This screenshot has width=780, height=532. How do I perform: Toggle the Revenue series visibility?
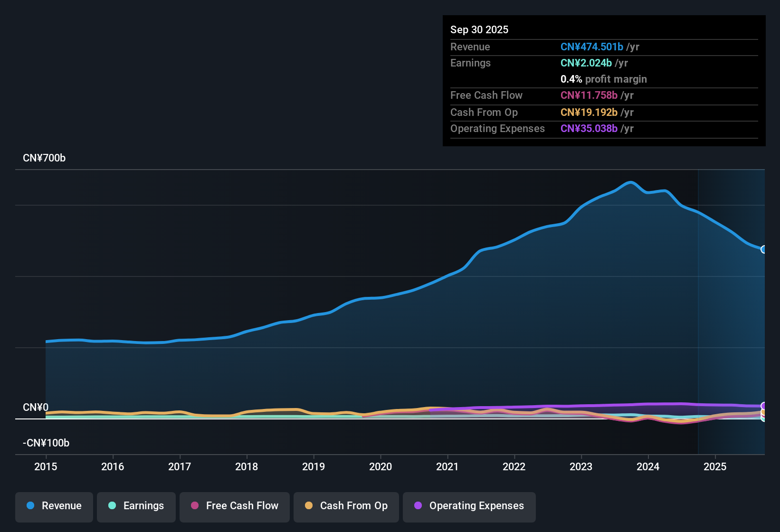(54, 506)
